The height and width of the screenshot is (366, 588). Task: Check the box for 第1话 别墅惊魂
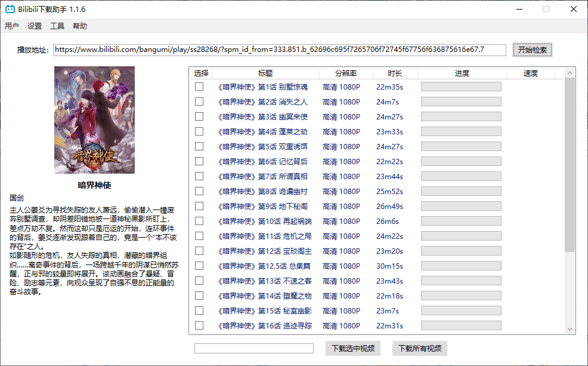(x=199, y=87)
